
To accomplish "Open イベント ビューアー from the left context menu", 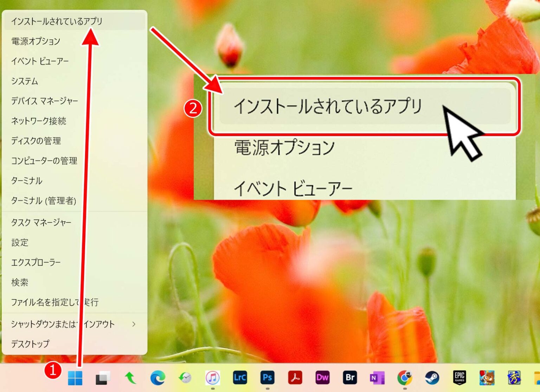I will click(75, 61).
